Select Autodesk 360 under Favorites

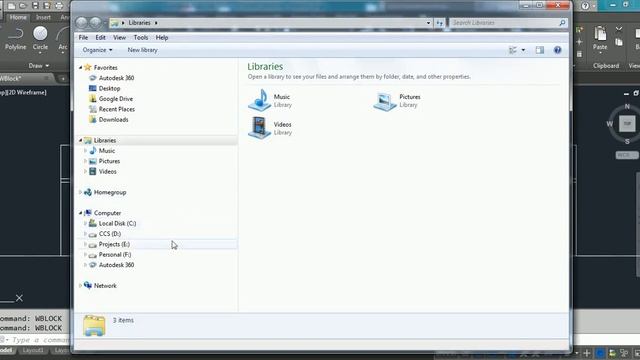coord(116,78)
